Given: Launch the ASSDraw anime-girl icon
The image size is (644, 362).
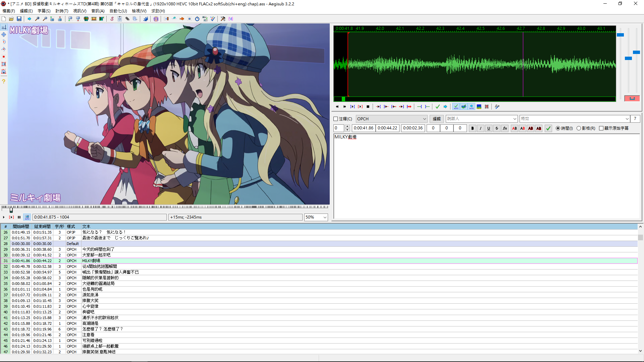Looking at the screenshot, I should tap(156, 19).
